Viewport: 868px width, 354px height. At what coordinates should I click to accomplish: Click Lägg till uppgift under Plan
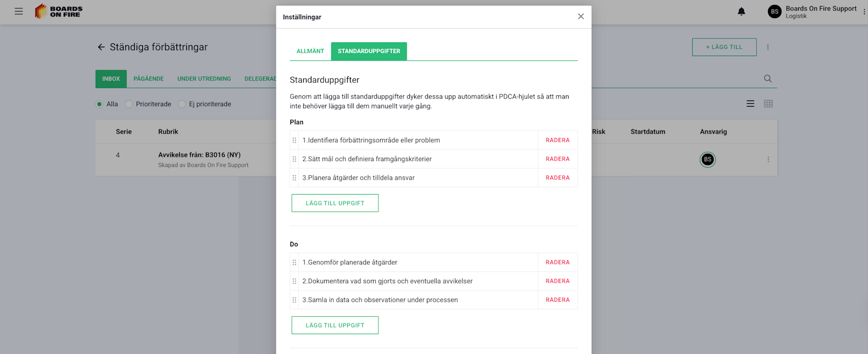tap(335, 203)
